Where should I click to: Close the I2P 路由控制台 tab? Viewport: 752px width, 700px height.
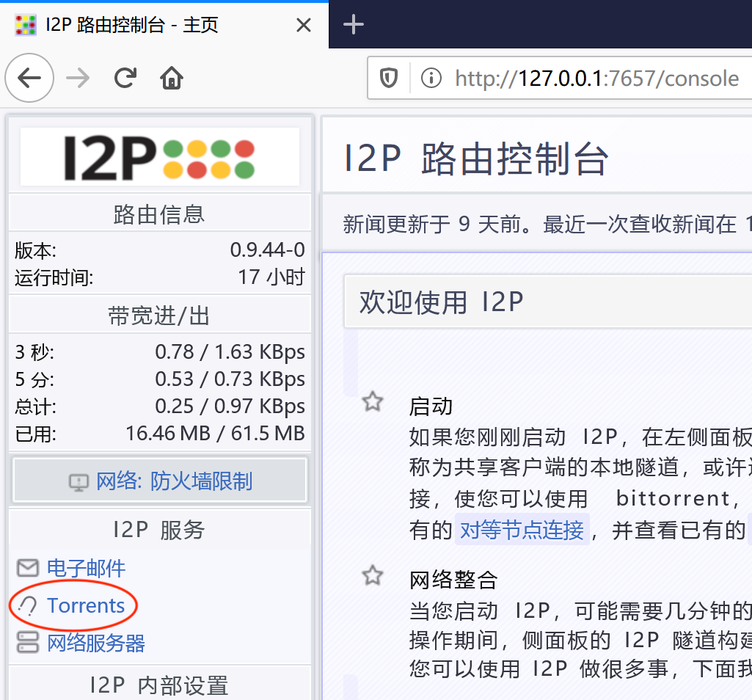[303, 26]
